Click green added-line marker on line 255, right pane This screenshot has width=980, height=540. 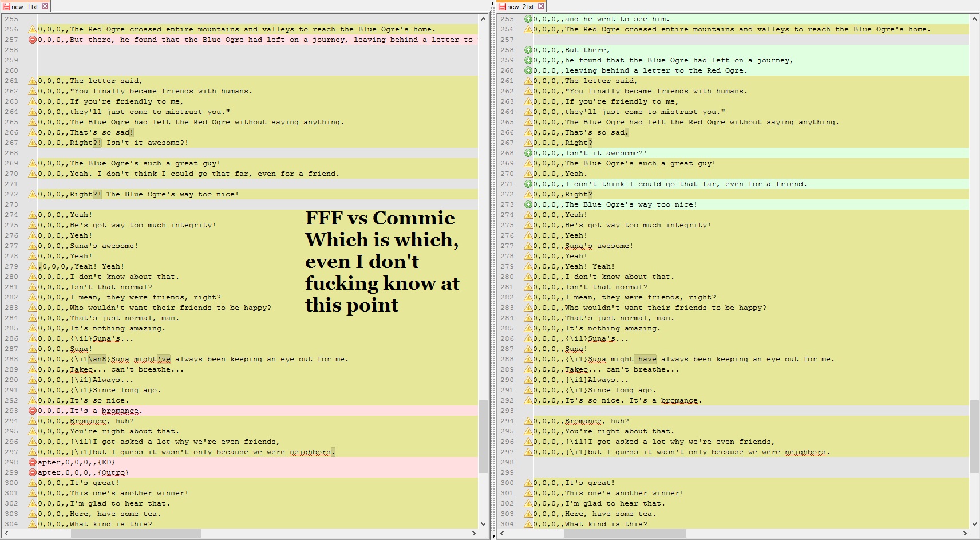pyautogui.click(x=528, y=19)
